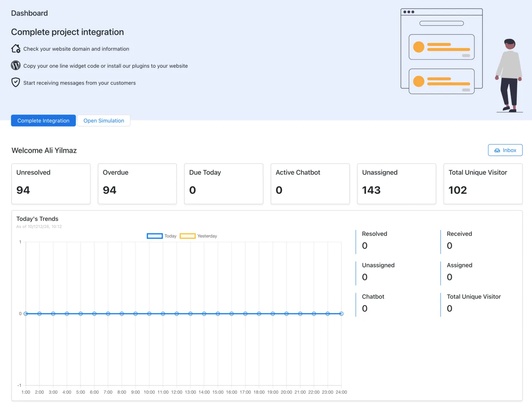This screenshot has height=406, width=532.
Task: Click the shield checkmark icon
Action: coord(16,82)
